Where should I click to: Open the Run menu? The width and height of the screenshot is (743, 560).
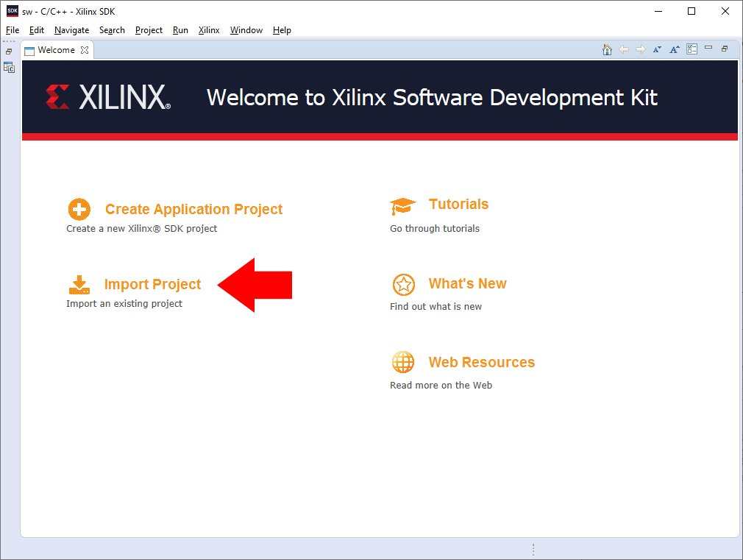pyautogui.click(x=180, y=30)
